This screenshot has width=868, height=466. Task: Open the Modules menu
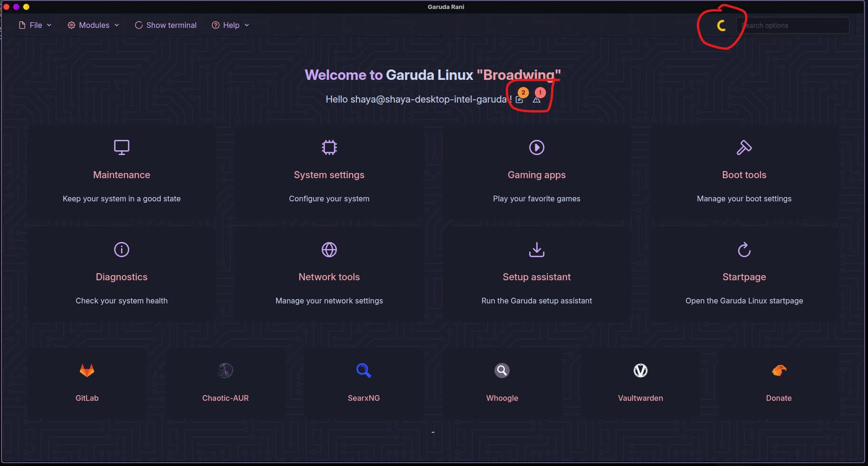pos(94,25)
